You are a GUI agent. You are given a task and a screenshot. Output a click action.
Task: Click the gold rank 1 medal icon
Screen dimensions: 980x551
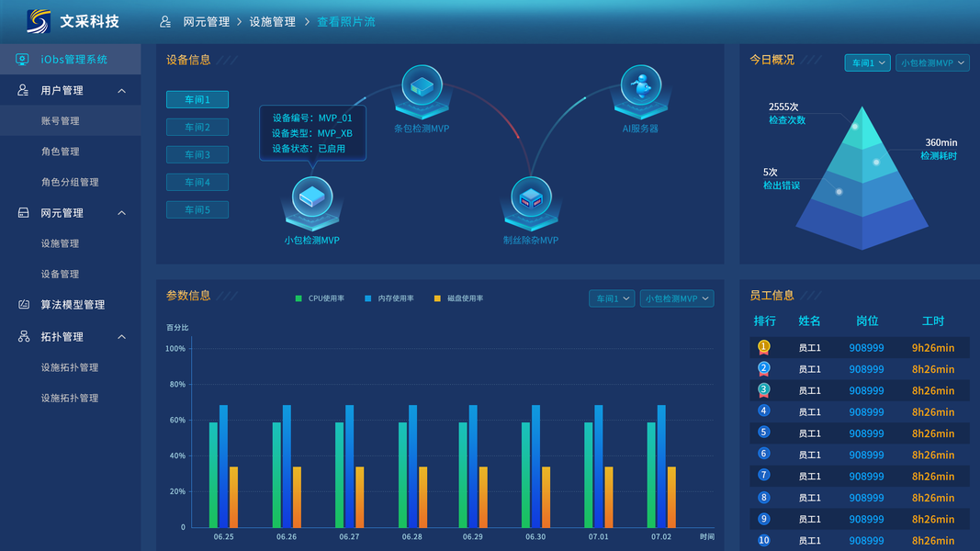[x=764, y=347]
